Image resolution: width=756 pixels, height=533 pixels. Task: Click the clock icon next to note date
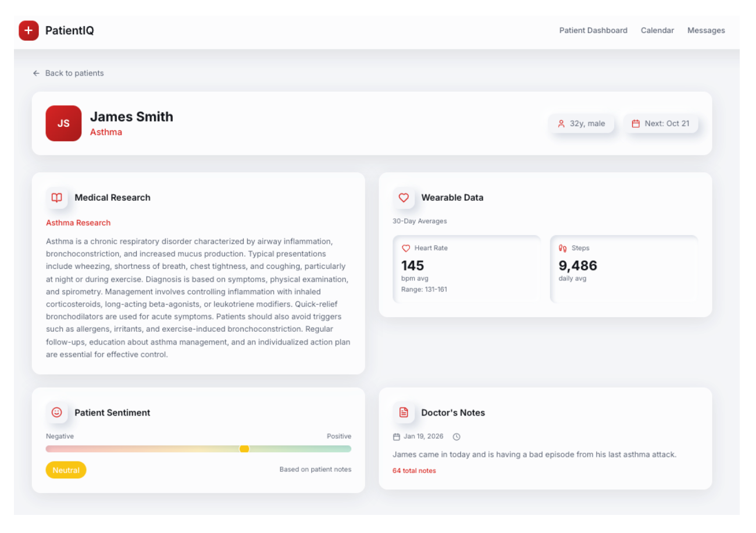pos(457,437)
